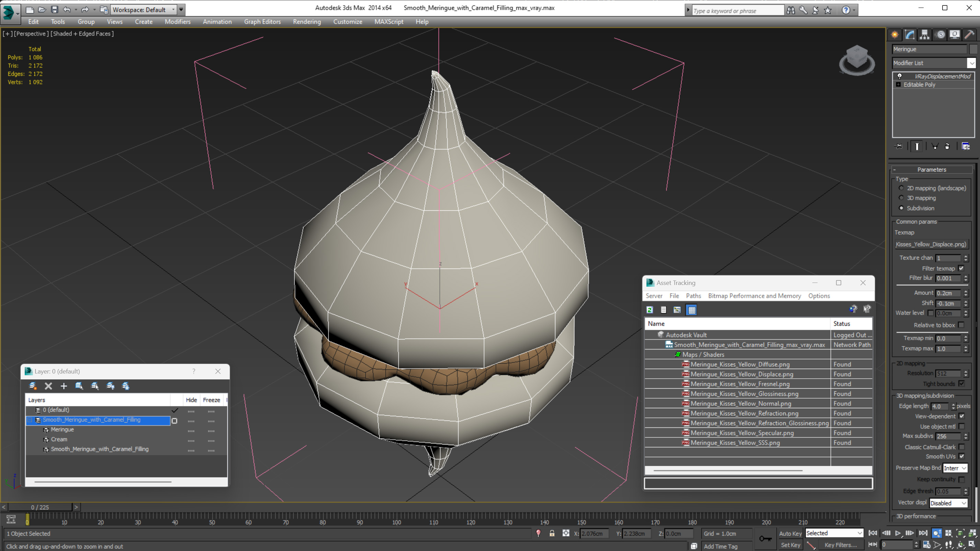Open Paths menu in Asset Tracking
Image resolution: width=980 pixels, height=551 pixels.
tap(693, 296)
